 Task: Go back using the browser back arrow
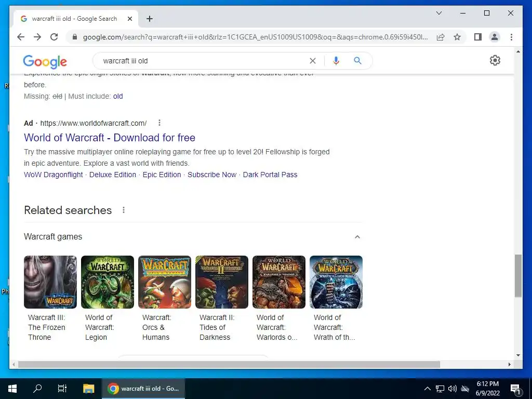point(21,37)
